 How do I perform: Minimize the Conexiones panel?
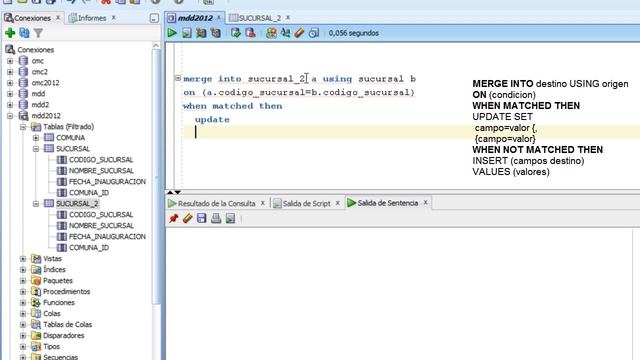click(154, 18)
